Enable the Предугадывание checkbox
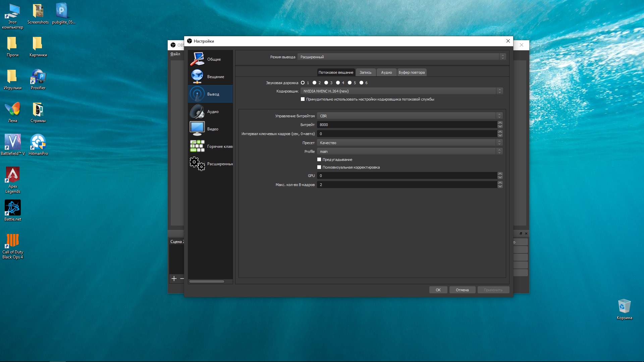The width and height of the screenshot is (644, 362). (319, 160)
